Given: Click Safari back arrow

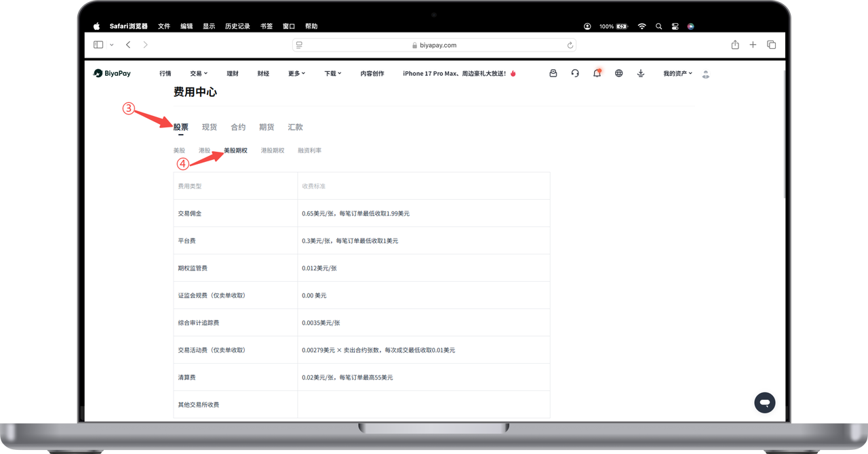Looking at the screenshot, I should click(x=128, y=45).
